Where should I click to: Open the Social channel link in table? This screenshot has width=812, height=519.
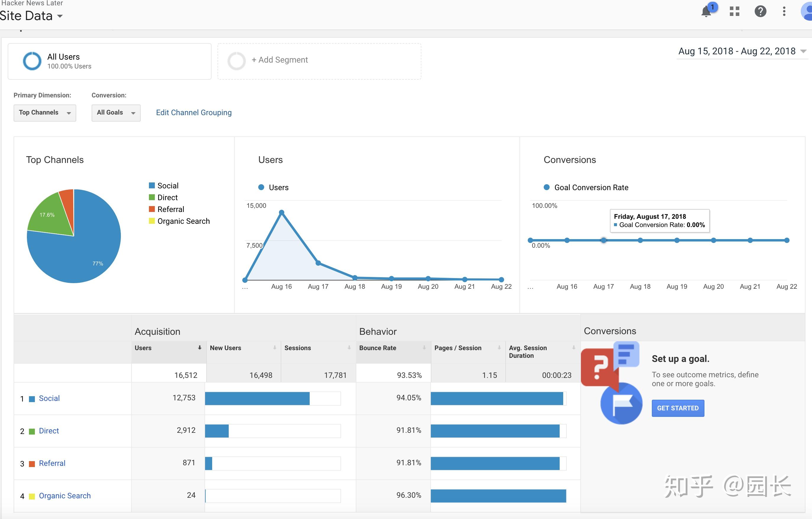pos(49,398)
